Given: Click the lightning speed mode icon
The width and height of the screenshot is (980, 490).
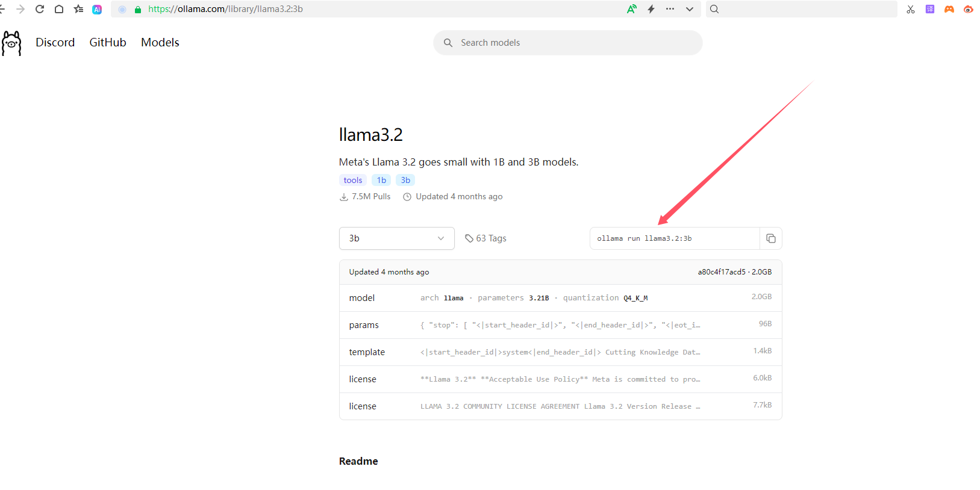Looking at the screenshot, I should pos(651,9).
